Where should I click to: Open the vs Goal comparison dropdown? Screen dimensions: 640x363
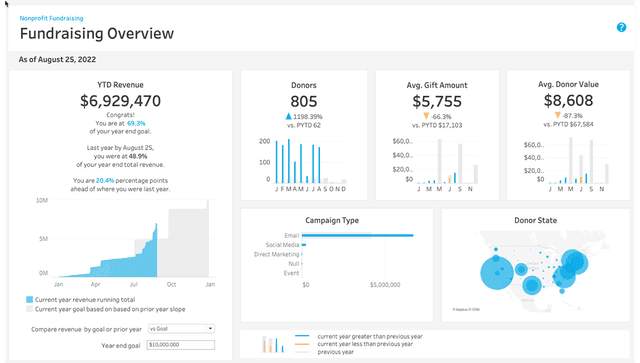pos(181,329)
